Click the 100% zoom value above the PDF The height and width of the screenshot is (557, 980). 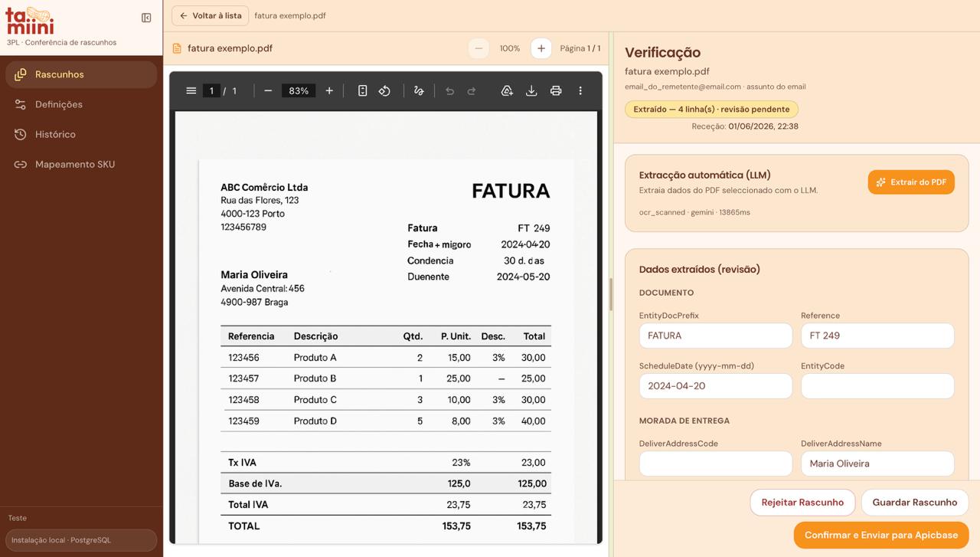click(x=510, y=48)
